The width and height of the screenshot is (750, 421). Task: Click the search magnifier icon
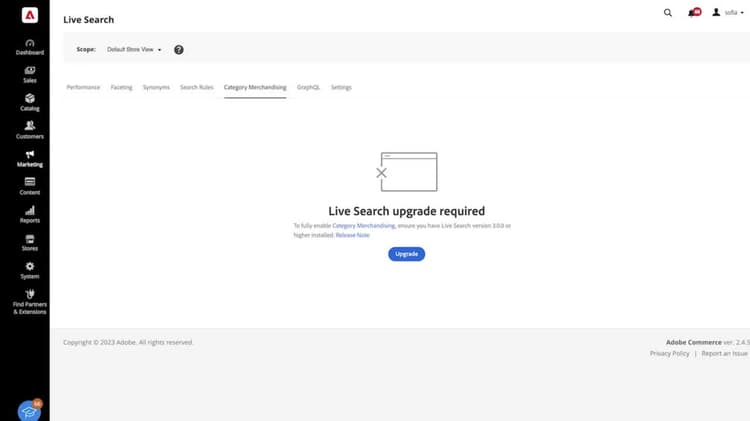(x=668, y=13)
